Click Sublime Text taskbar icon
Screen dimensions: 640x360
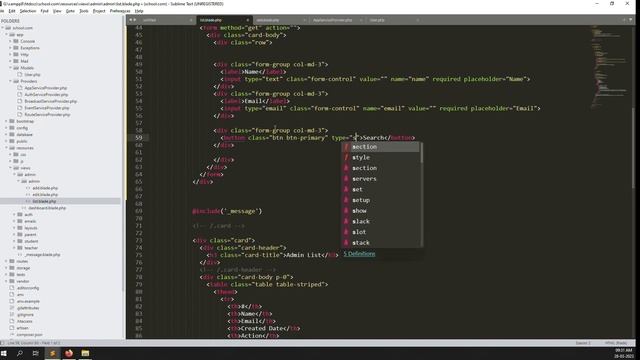point(52,353)
